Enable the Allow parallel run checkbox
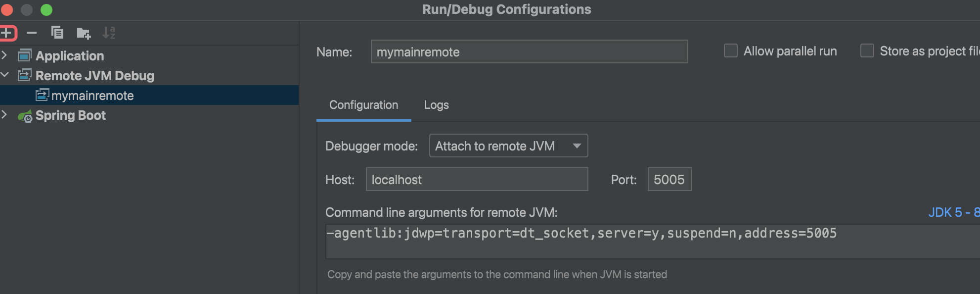The width and height of the screenshot is (980, 294). (x=731, y=51)
